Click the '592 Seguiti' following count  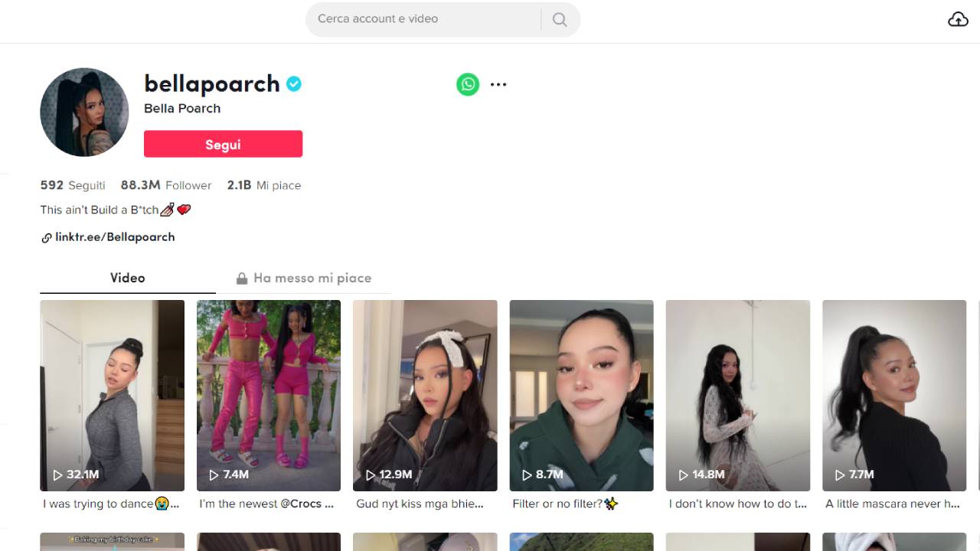click(x=73, y=185)
